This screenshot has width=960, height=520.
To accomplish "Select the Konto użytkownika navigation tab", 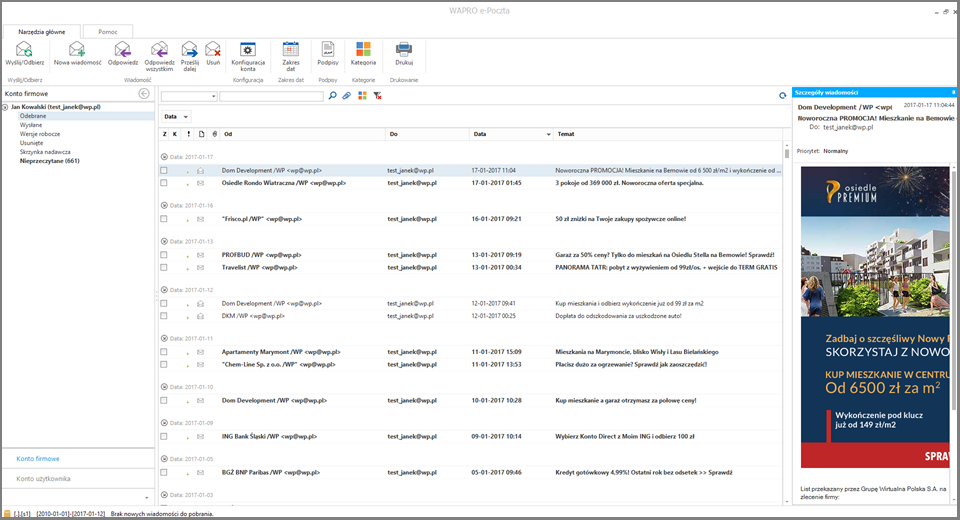I will (43, 479).
